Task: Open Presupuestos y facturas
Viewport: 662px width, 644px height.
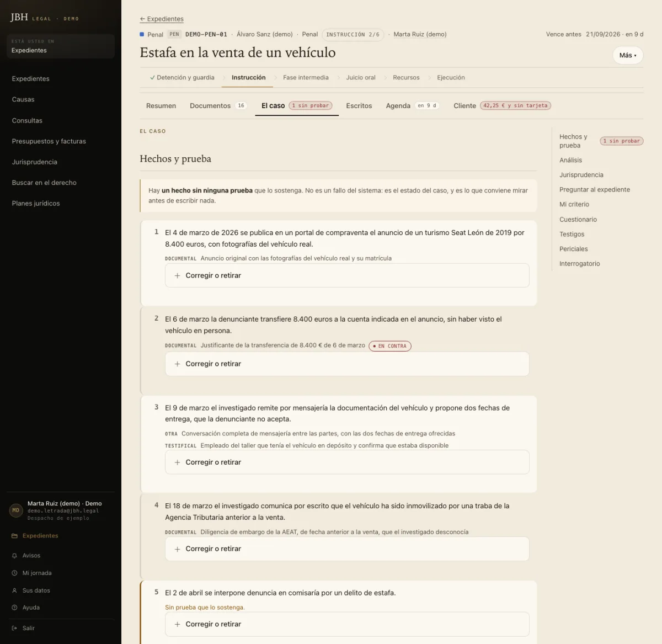Action: pos(49,141)
